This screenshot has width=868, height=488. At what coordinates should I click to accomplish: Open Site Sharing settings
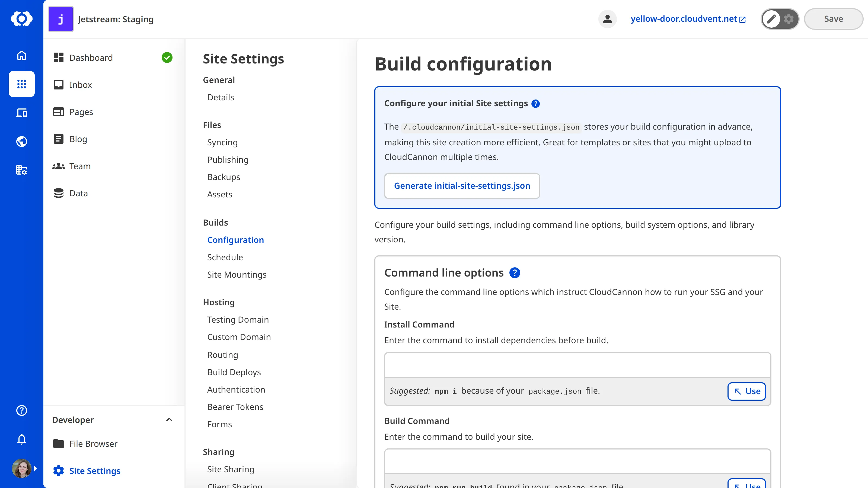point(231,470)
